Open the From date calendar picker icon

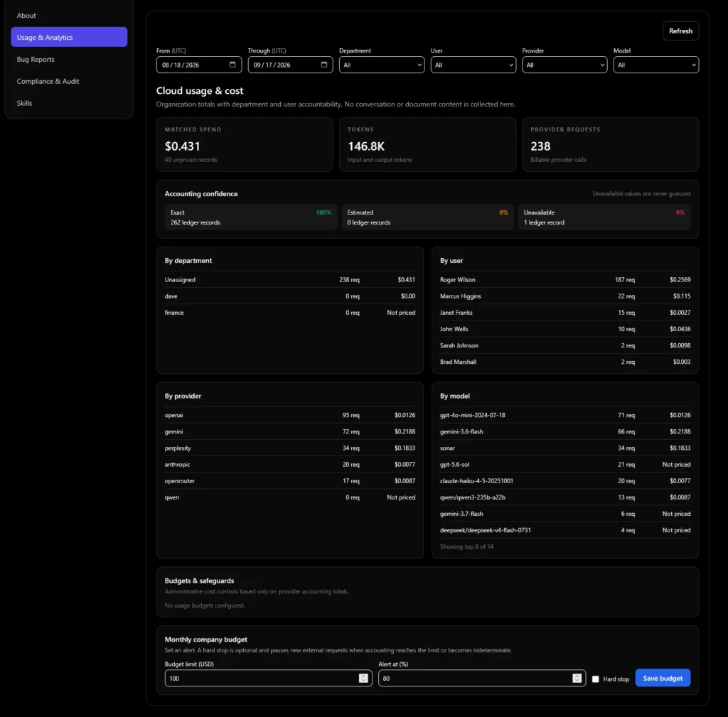[232, 65]
